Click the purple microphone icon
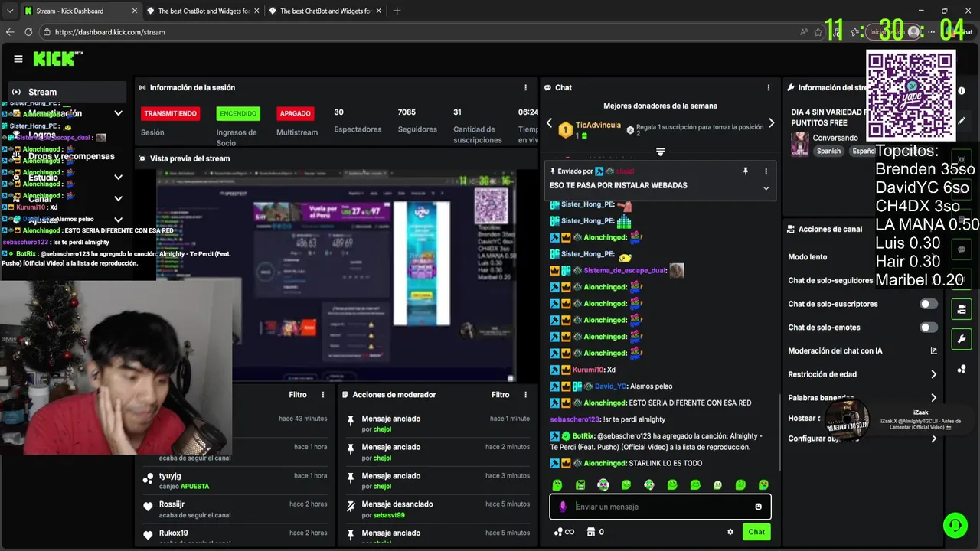Image resolution: width=980 pixels, height=551 pixels. pos(563,507)
